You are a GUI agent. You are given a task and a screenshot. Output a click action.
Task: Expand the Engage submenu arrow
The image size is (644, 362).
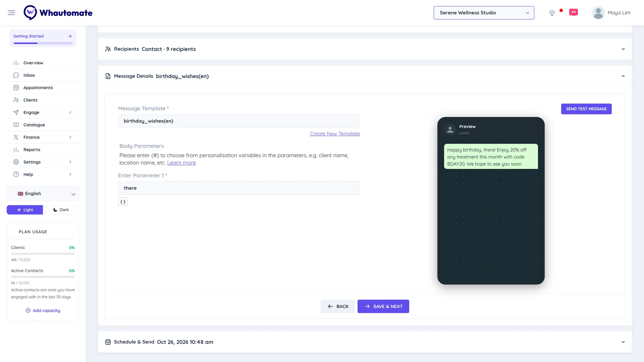[70, 113]
